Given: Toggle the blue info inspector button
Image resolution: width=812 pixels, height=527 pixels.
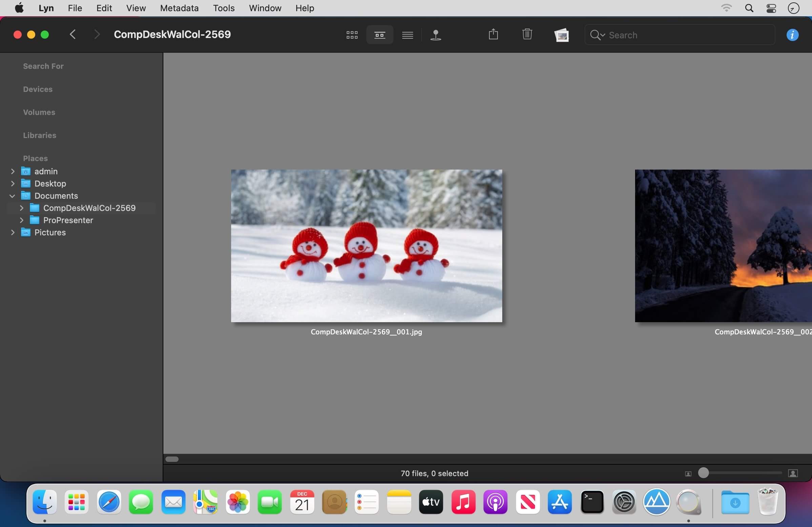Looking at the screenshot, I should tap(792, 35).
